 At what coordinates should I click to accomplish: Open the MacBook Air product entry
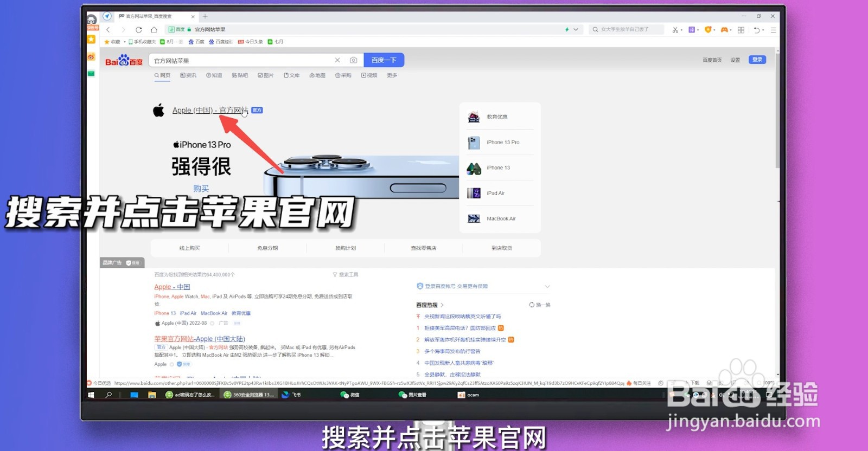tap(500, 219)
